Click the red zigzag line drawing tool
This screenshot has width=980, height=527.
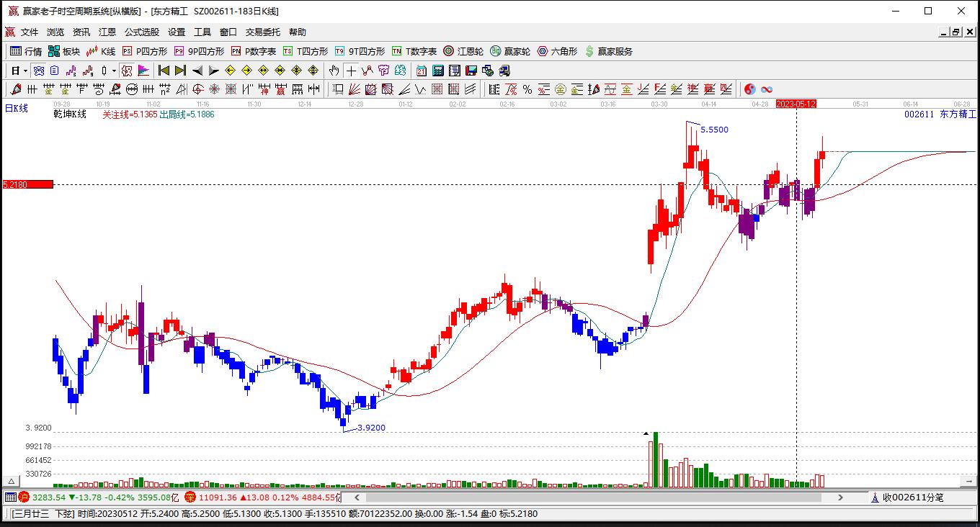[x=367, y=71]
